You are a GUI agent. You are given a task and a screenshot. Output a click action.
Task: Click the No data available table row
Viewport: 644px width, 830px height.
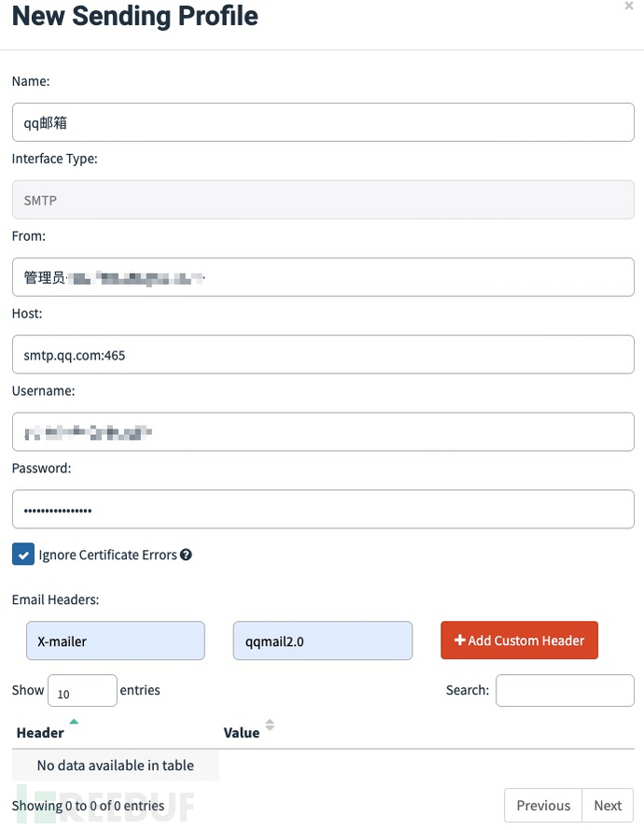tap(115, 765)
